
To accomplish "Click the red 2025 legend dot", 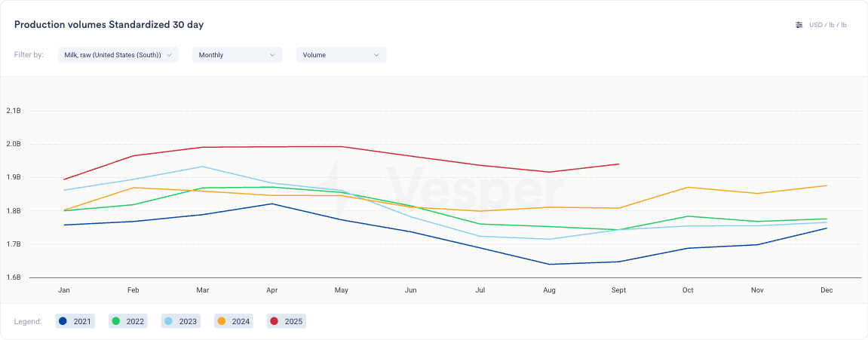I will pos(275,322).
